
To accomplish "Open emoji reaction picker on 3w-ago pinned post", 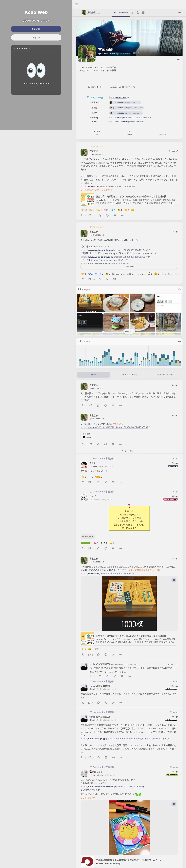I will point(107,215).
